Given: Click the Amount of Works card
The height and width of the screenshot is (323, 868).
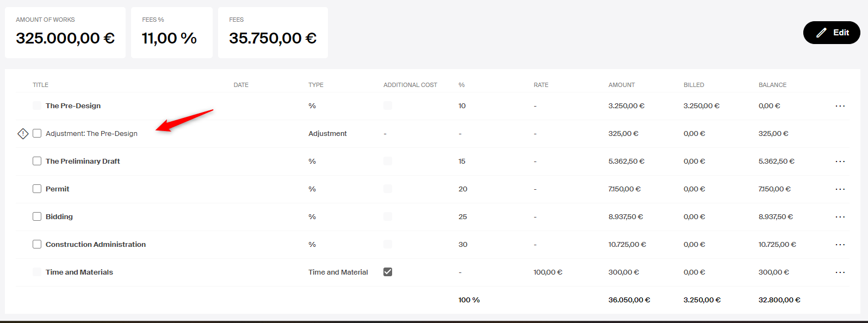Looking at the screenshot, I should [x=65, y=33].
